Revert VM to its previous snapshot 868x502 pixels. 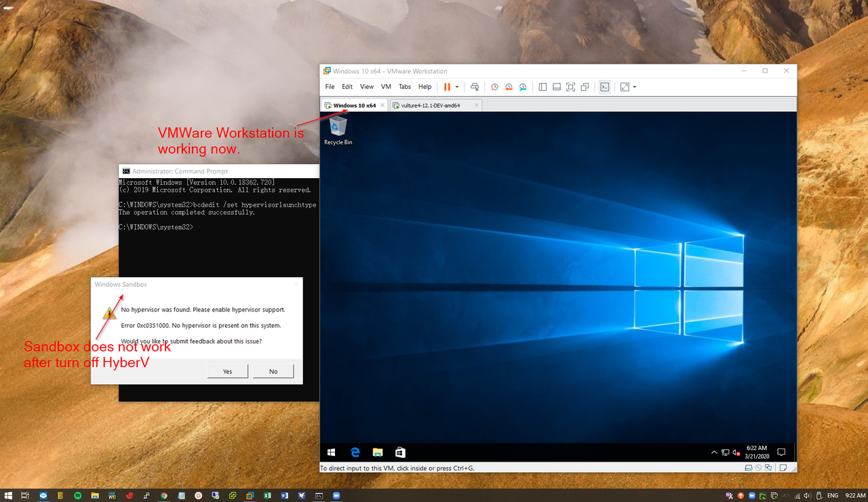point(509,87)
